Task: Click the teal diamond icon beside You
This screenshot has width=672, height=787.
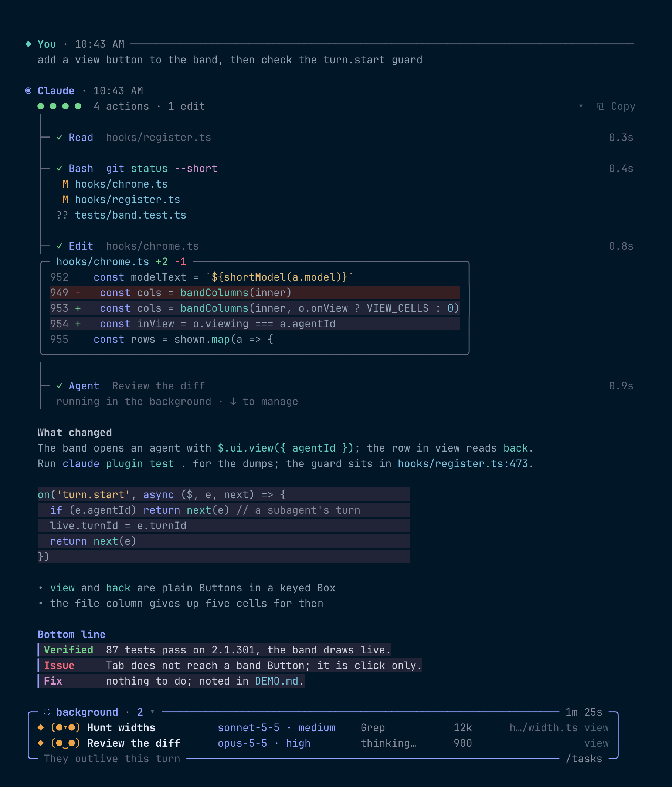Action: [x=28, y=44]
